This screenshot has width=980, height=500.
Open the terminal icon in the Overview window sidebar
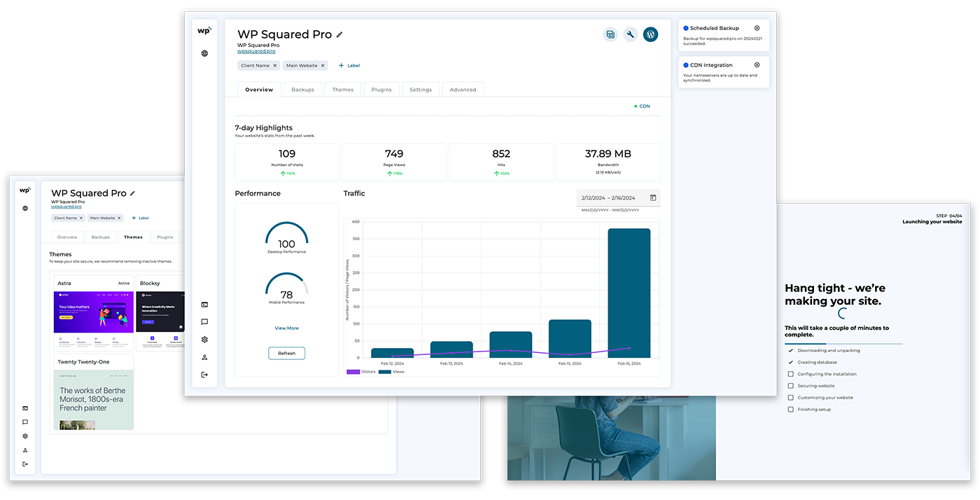[204, 305]
